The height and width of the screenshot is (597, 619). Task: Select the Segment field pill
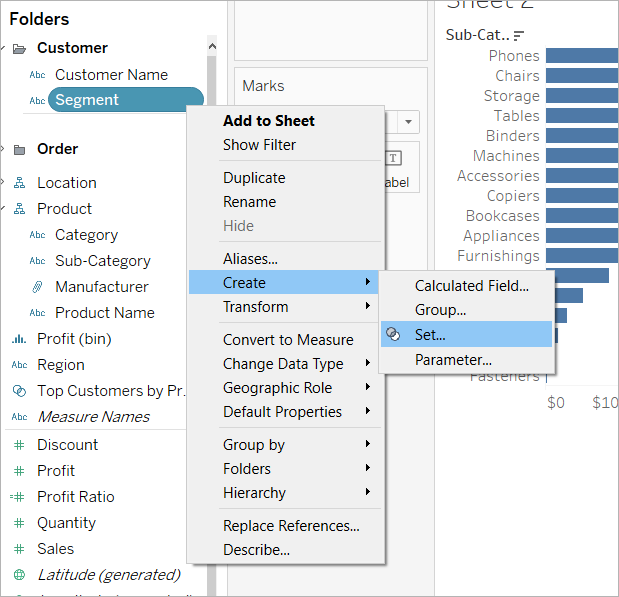126,100
